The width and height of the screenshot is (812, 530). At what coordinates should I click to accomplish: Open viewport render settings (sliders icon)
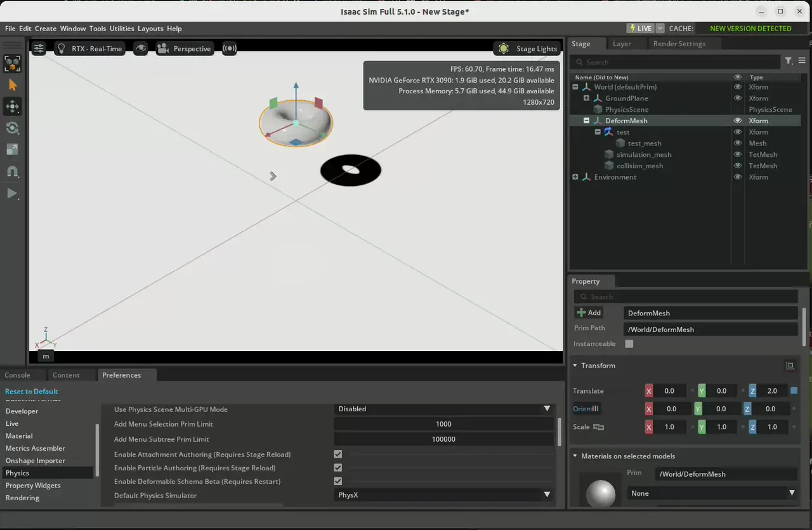coord(38,48)
